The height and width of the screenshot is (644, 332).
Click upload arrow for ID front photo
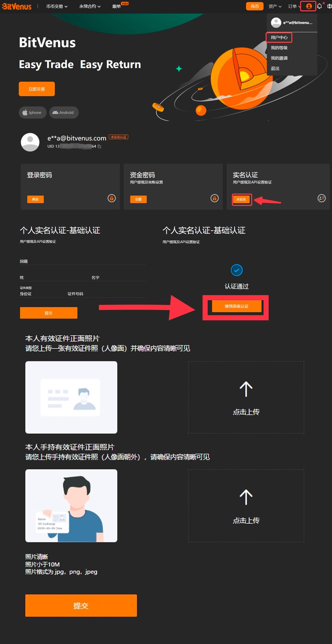coord(246,389)
